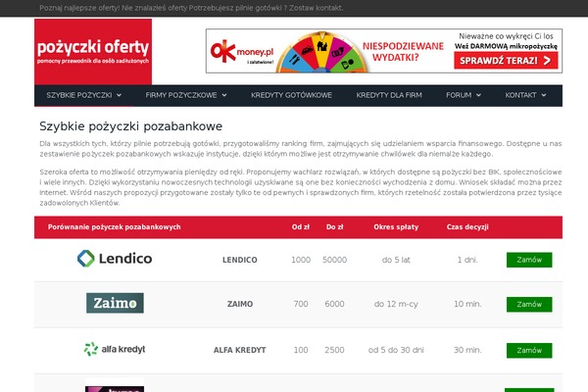Go to KREDYTY GOTÓWKOWE page
The image size is (588, 392).
(x=291, y=95)
